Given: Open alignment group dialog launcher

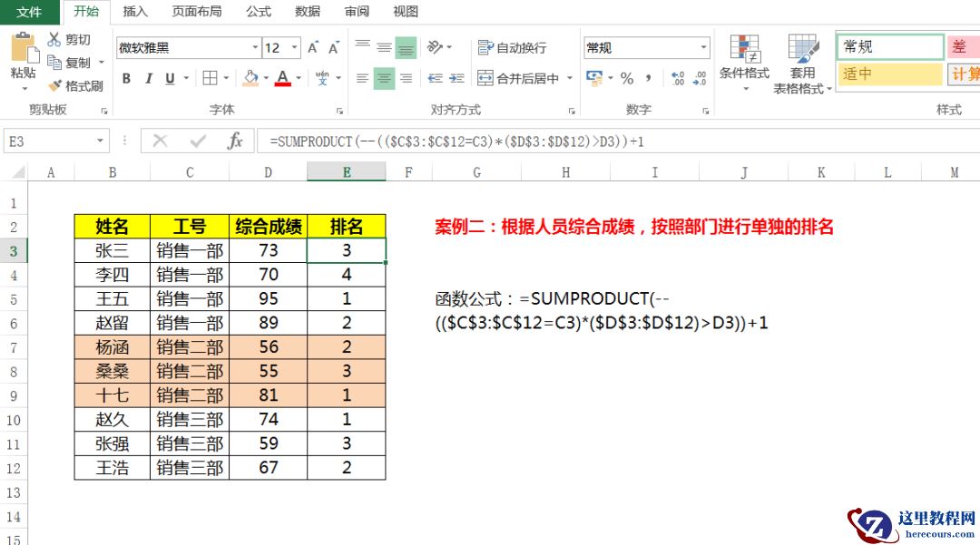Looking at the screenshot, I should click(x=572, y=112).
